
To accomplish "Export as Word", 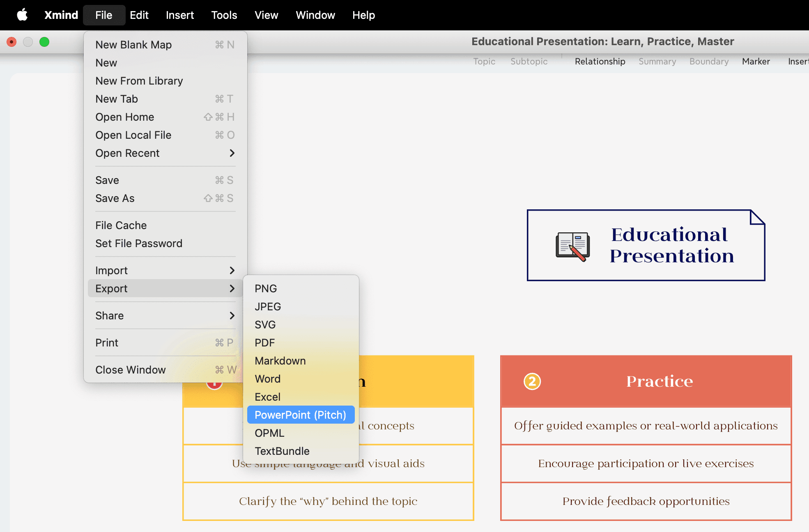I will (x=301, y=379).
